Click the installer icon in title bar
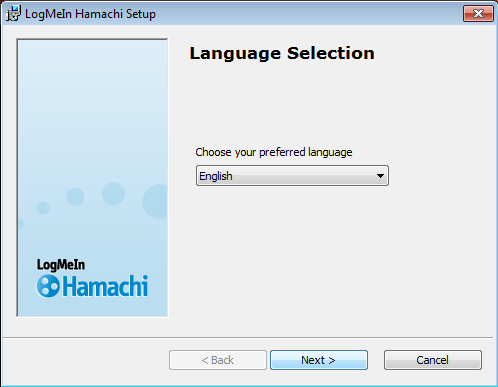 pyautogui.click(x=13, y=13)
